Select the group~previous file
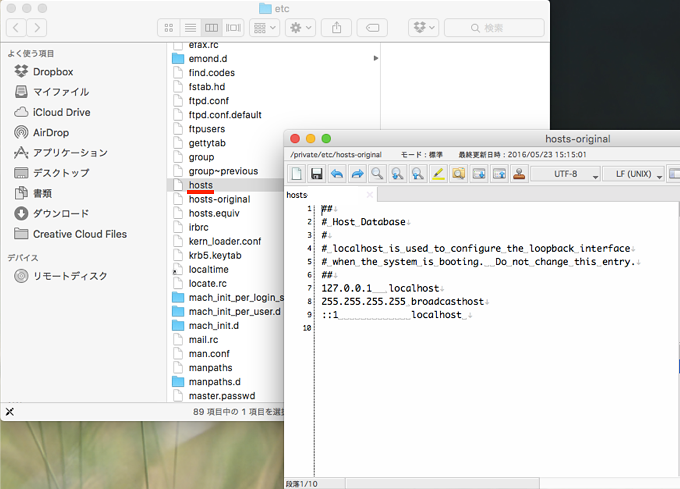 [x=223, y=171]
